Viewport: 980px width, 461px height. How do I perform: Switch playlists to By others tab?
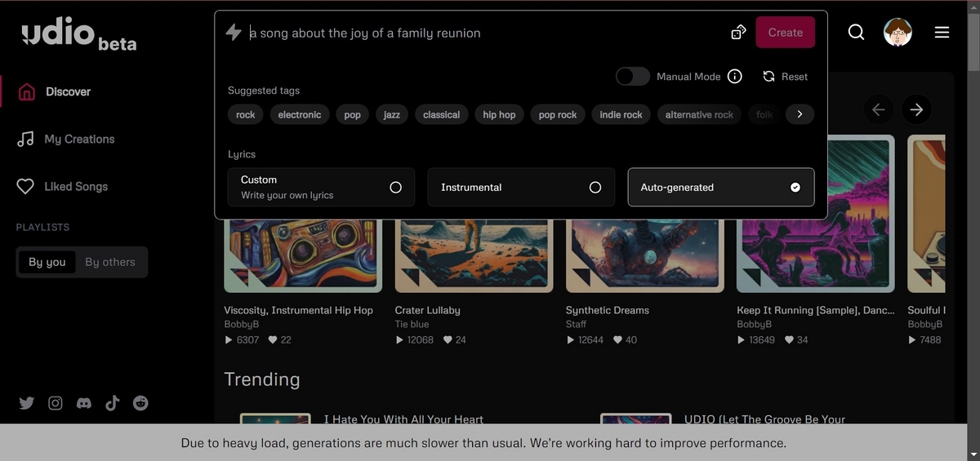click(x=110, y=262)
